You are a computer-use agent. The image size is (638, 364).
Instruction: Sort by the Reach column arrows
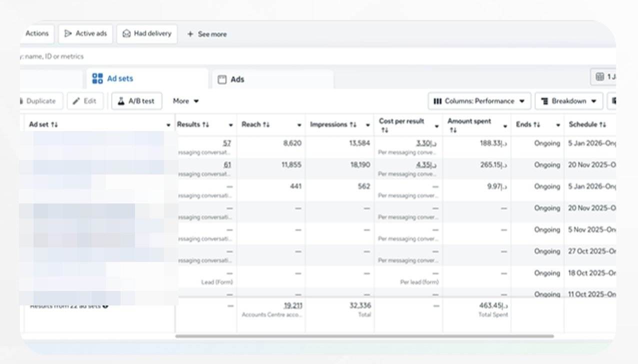coord(267,124)
